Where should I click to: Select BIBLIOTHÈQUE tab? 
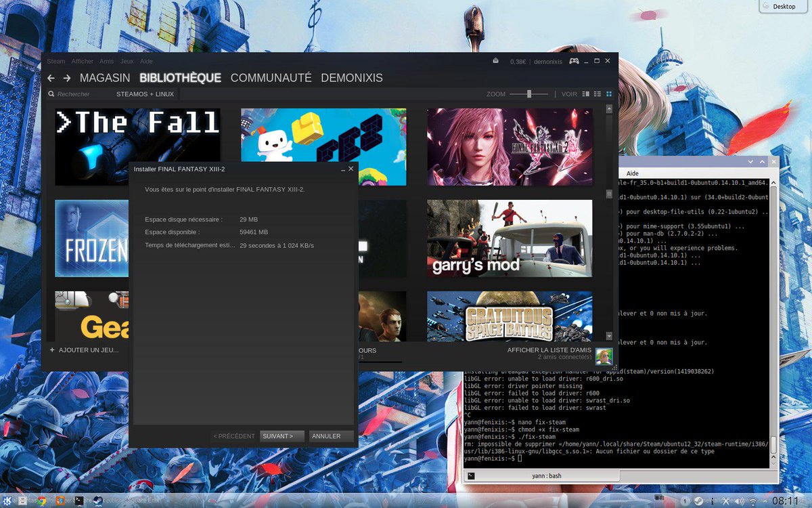181,78
